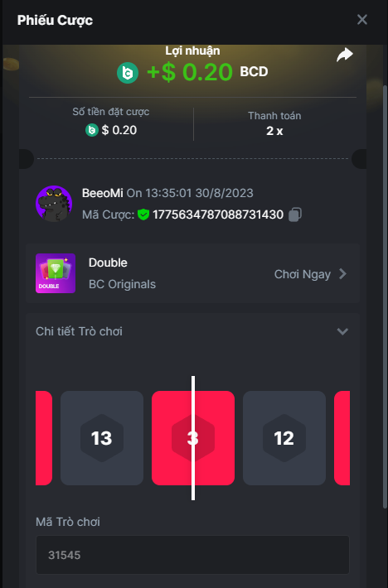Click the bet ID number 1775634787088731430
388x588 pixels.
click(218, 214)
